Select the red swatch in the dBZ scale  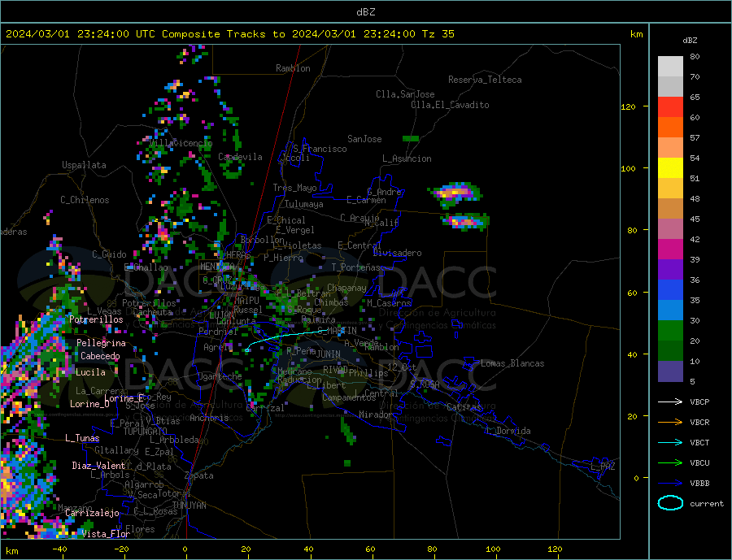(x=670, y=106)
